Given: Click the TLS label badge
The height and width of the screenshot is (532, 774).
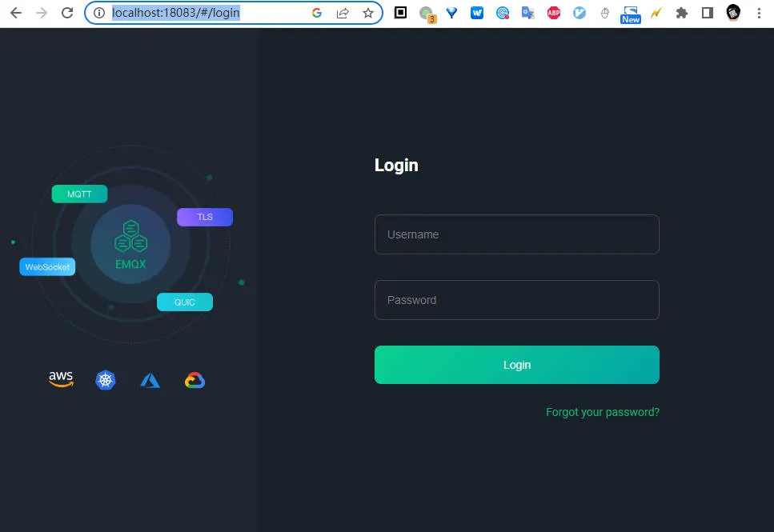Looking at the screenshot, I should (x=205, y=217).
